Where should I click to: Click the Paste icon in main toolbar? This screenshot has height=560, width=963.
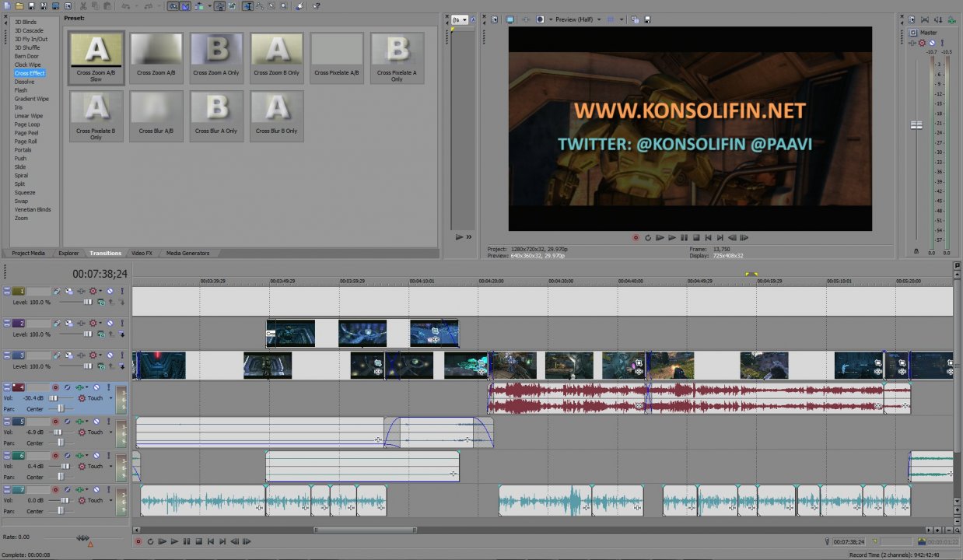click(x=107, y=6)
